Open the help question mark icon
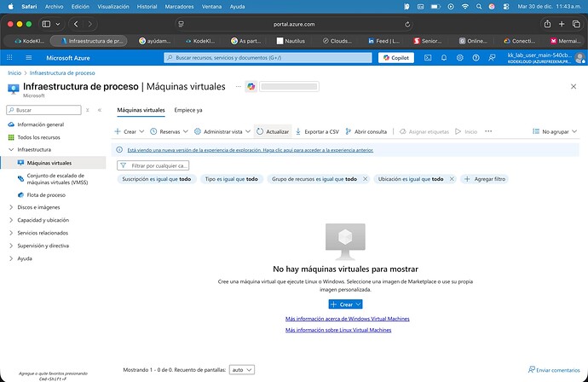Image resolution: width=588 pixels, height=382 pixels. tap(476, 58)
